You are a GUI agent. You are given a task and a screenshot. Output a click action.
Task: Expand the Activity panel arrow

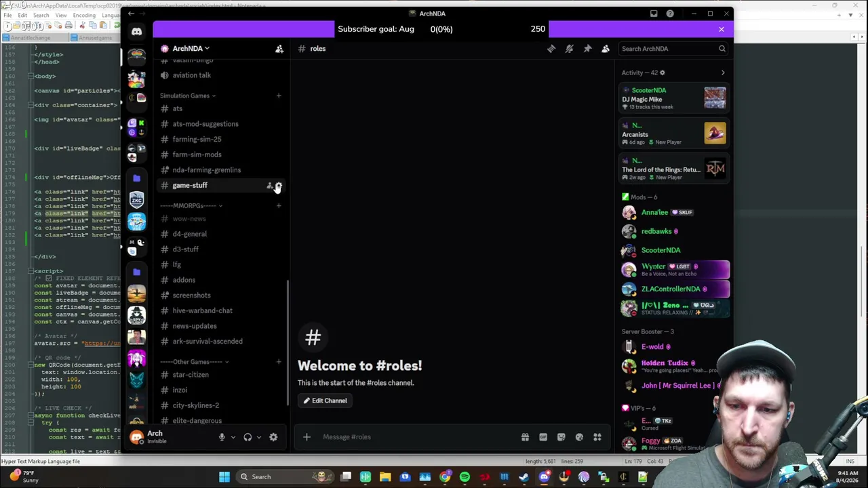pos(723,73)
